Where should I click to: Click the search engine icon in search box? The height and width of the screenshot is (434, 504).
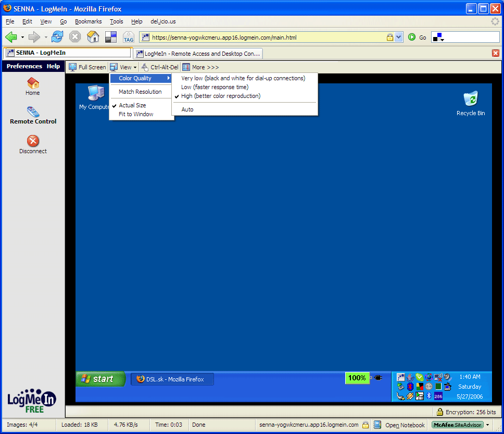[438, 38]
